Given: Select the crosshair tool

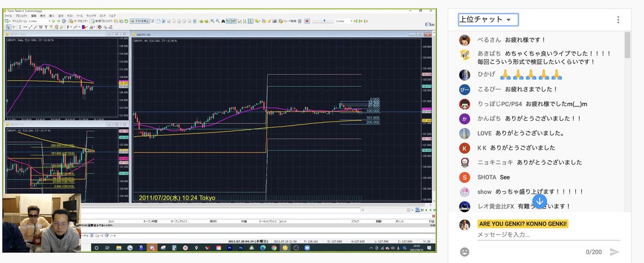Looking at the screenshot, I should click(x=14, y=27).
